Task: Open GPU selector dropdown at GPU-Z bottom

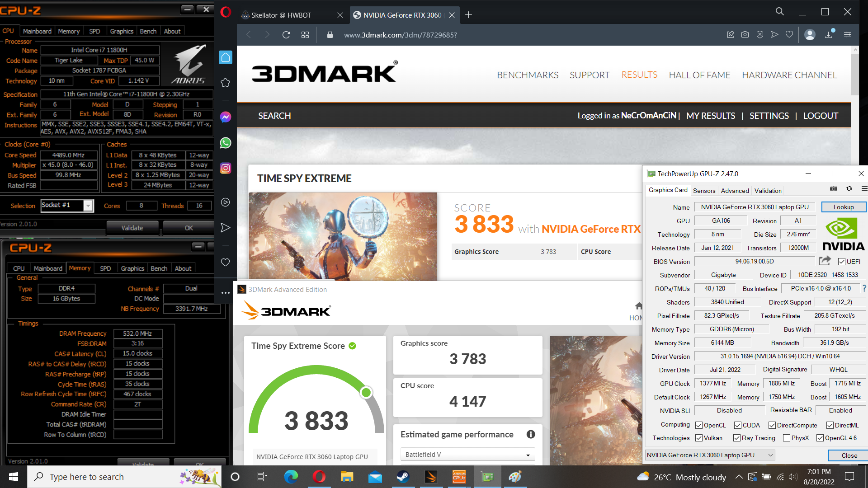Action: click(x=710, y=455)
